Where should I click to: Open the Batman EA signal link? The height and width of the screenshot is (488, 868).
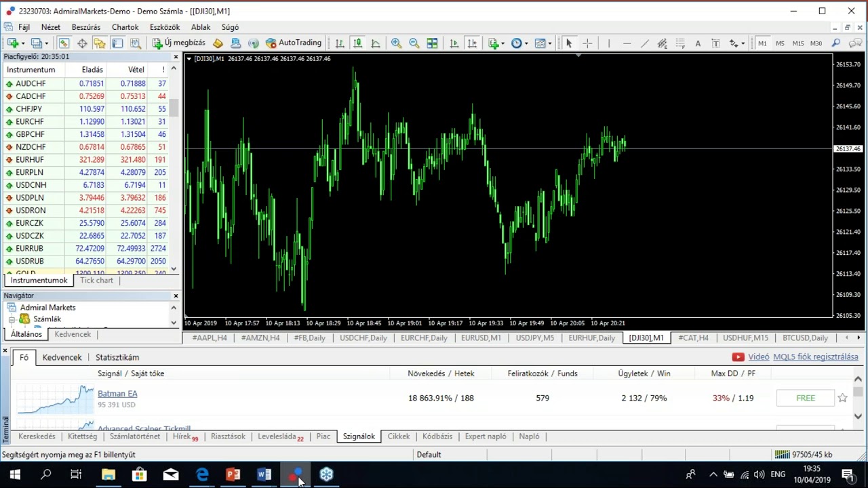(x=117, y=393)
